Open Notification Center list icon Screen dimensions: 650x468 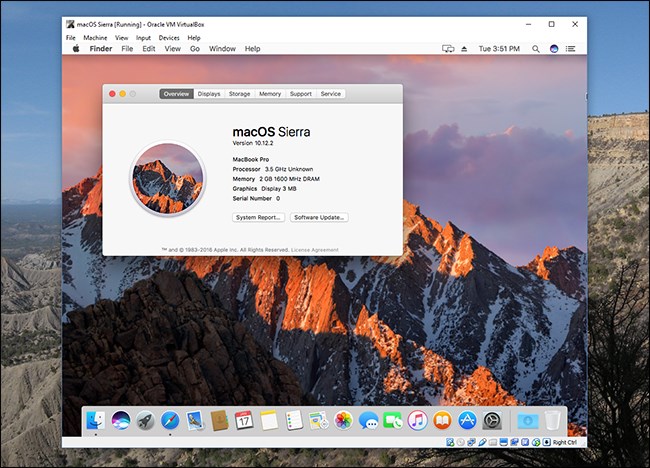click(x=570, y=49)
